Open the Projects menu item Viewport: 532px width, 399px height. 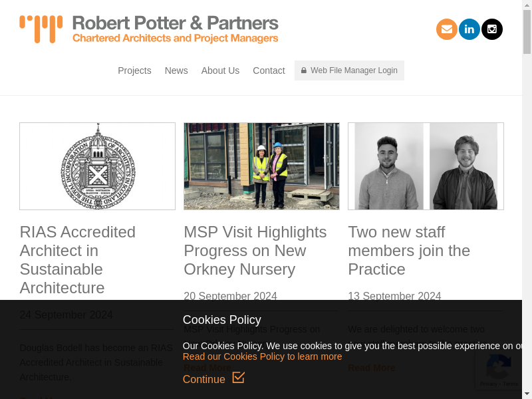pyautogui.click(x=134, y=70)
